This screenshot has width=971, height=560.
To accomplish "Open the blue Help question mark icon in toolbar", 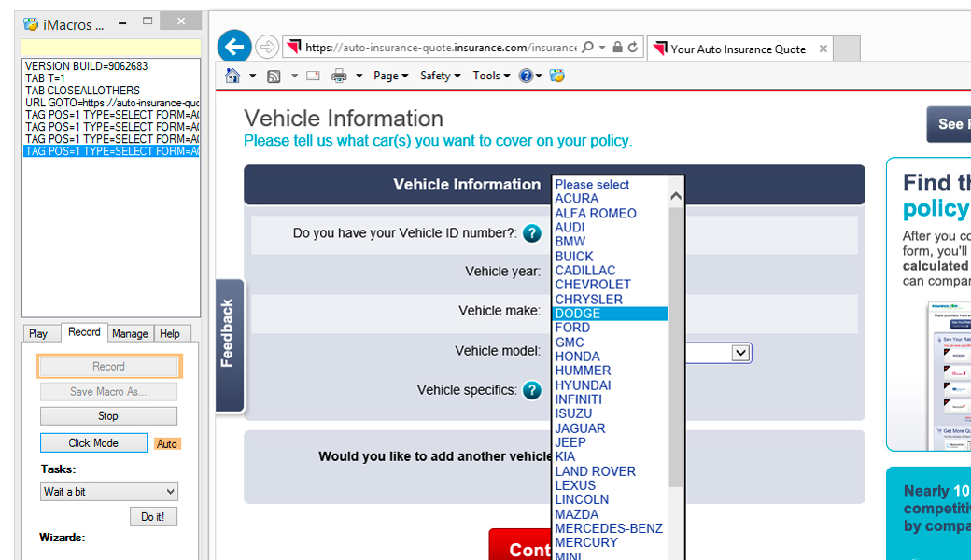I will coord(527,76).
